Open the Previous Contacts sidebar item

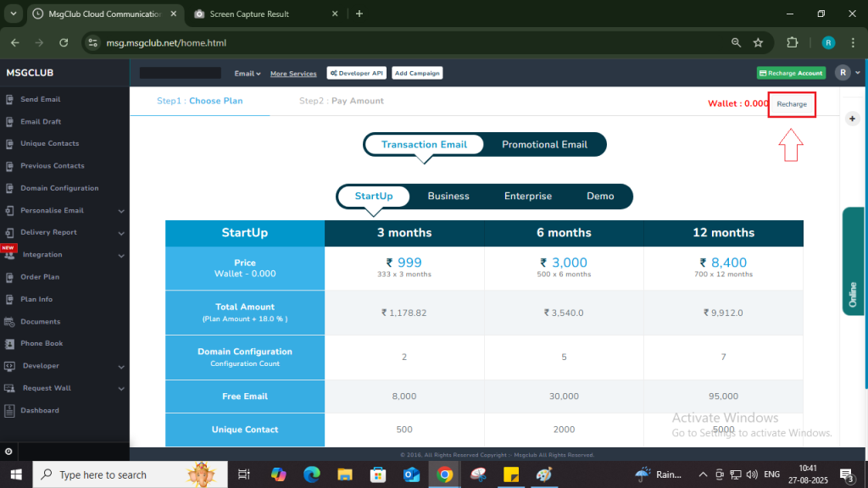[x=52, y=165]
